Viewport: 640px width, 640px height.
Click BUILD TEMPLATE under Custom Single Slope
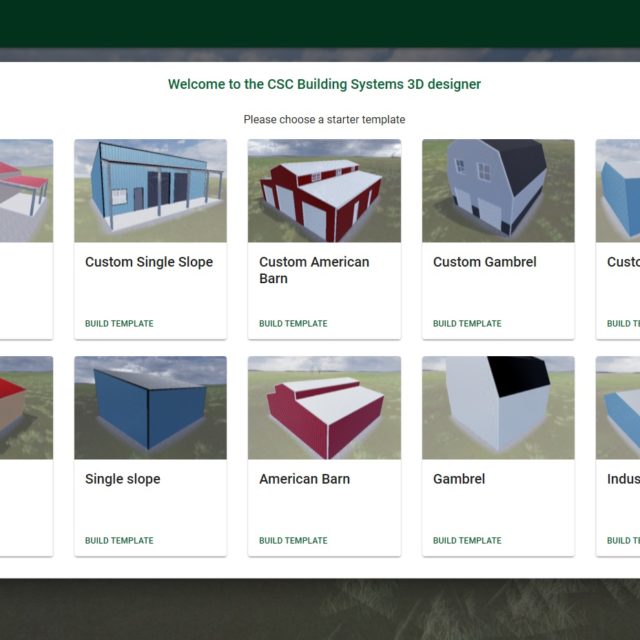pos(119,324)
